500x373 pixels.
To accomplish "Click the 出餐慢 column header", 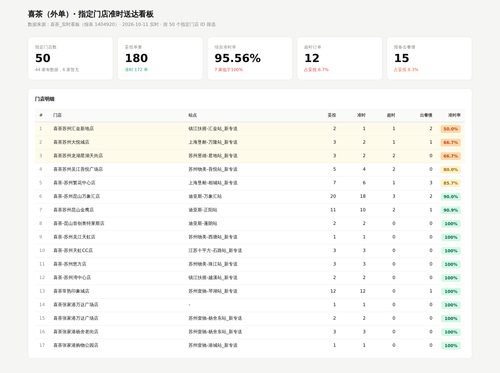I will [x=426, y=115].
